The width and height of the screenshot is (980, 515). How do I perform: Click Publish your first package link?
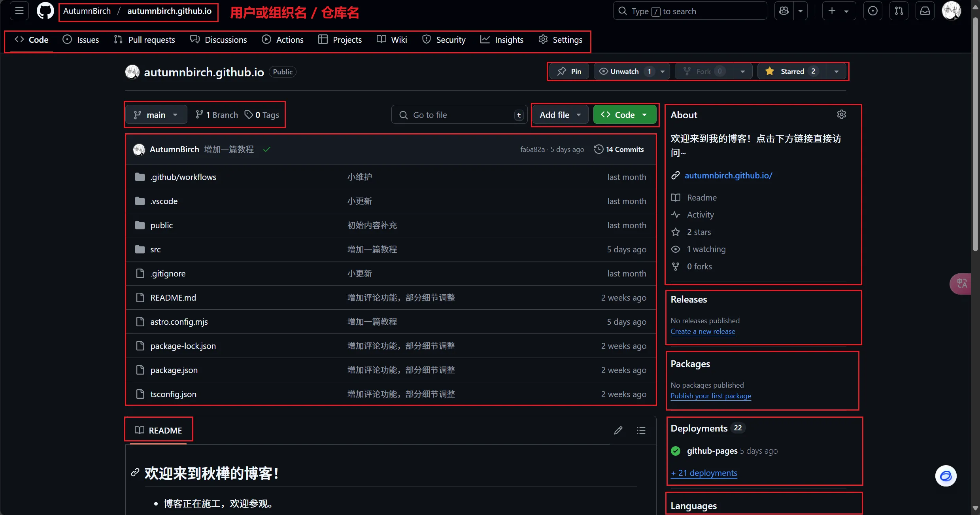click(x=711, y=396)
